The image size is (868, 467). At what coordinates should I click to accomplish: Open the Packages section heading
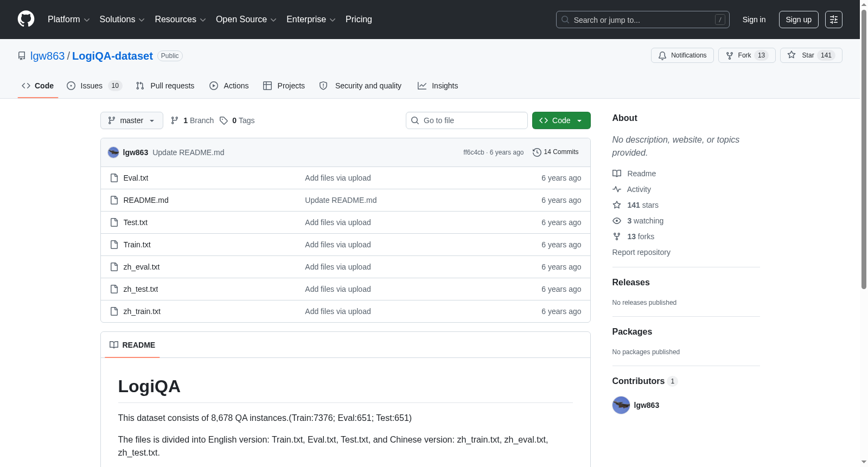pyautogui.click(x=632, y=332)
